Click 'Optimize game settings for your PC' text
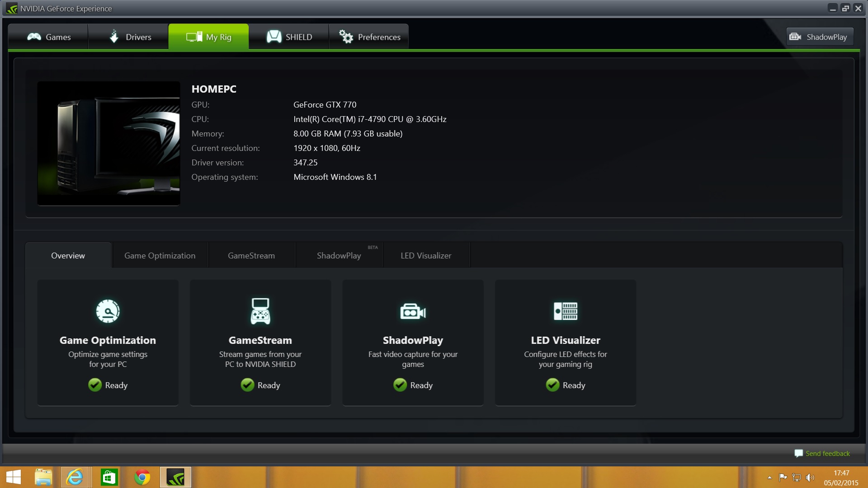 point(108,359)
